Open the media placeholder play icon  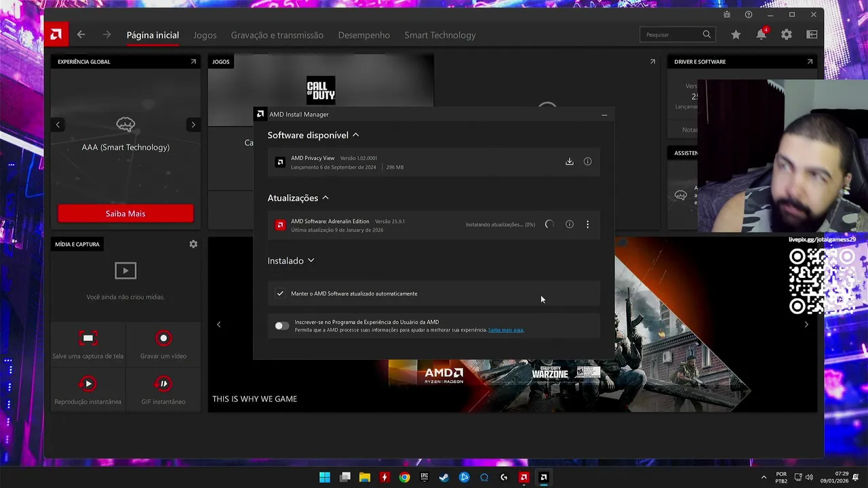pyautogui.click(x=125, y=271)
